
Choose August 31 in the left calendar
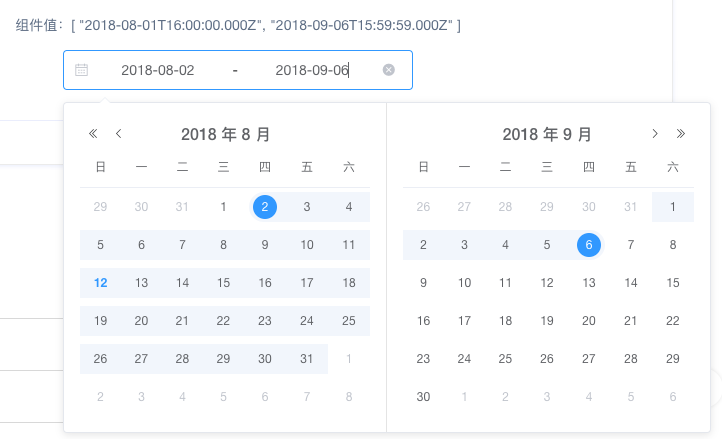click(307, 358)
